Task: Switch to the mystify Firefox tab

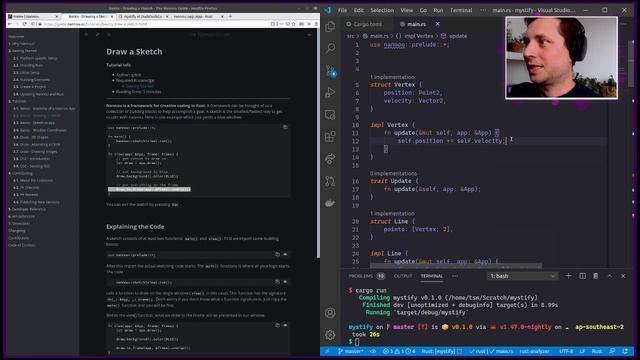Action: pos(142,16)
